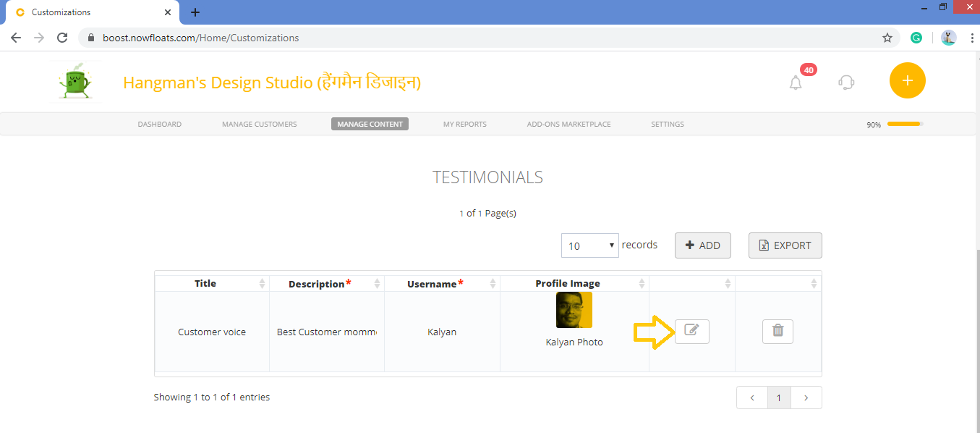The height and width of the screenshot is (433, 980).
Task: Go forward with the browser forward arrow
Action: click(39, 38)
